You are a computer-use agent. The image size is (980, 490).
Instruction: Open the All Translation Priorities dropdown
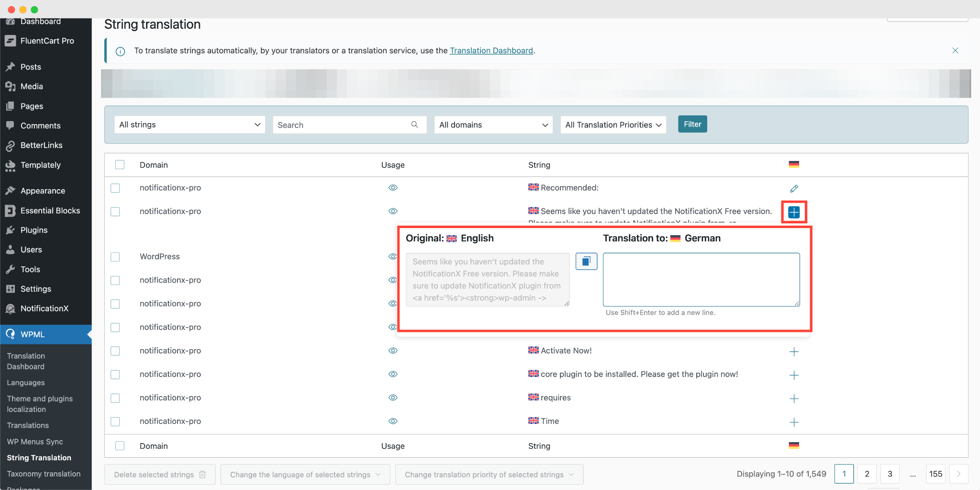613,125
